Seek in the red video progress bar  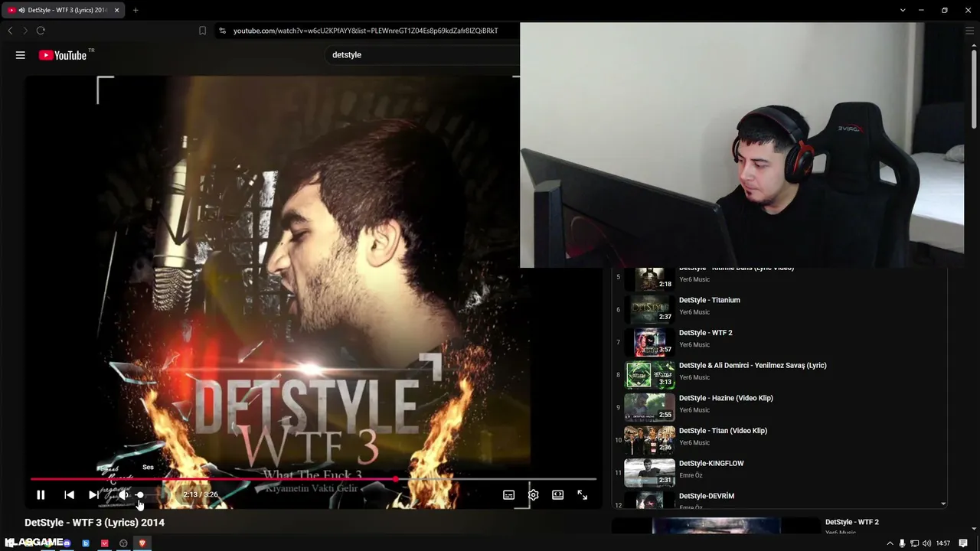313,479
